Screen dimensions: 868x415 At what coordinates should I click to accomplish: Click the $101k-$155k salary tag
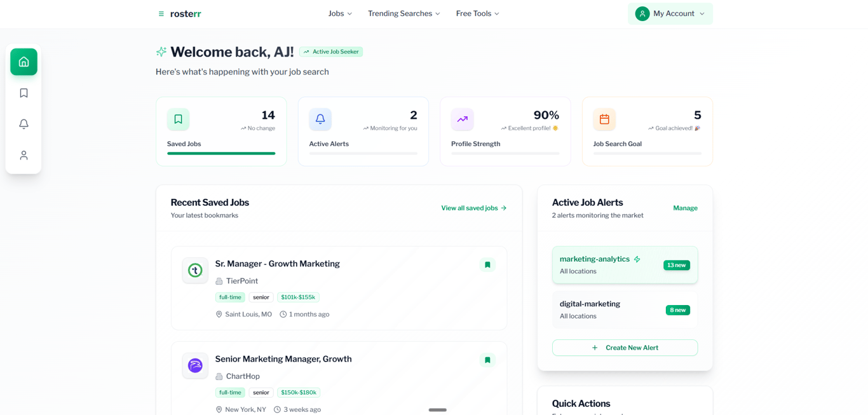pyautogui.click(x=298, y=297)
